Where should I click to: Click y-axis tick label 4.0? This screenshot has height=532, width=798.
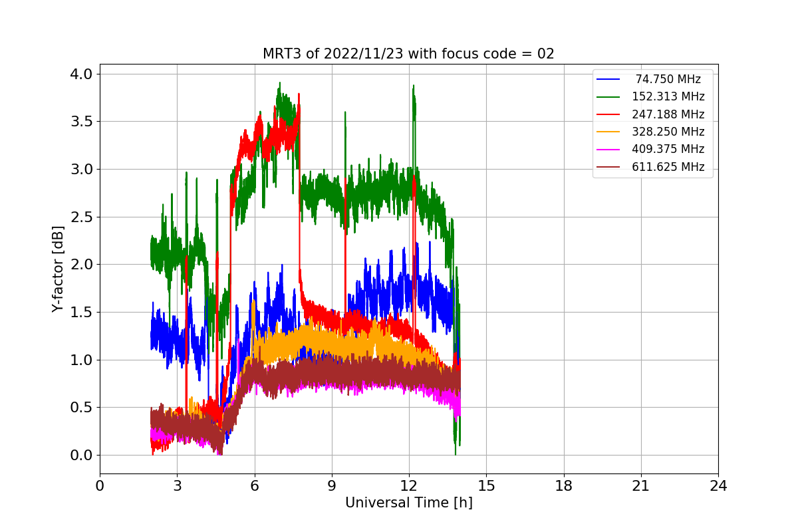[81, 74]
